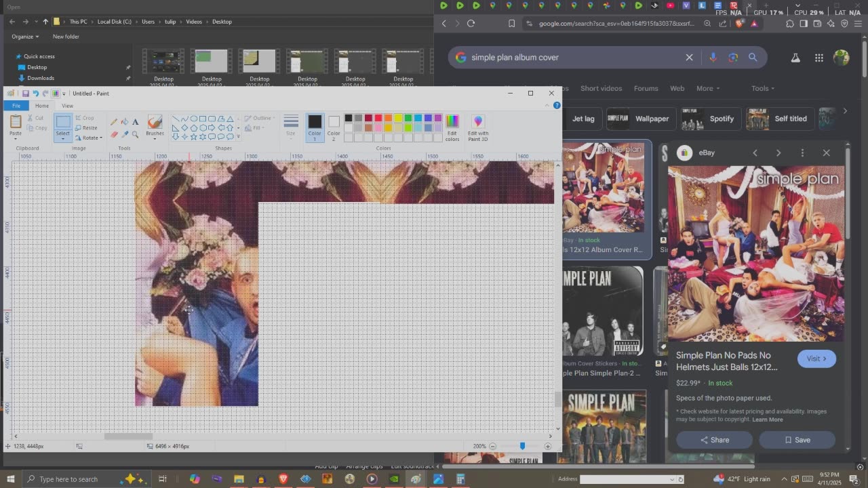Image resolution: width=868 pixels, height=488 pixels.
Task: Activate the Color picker eyedropper tool
Action: tap(125, 134)
